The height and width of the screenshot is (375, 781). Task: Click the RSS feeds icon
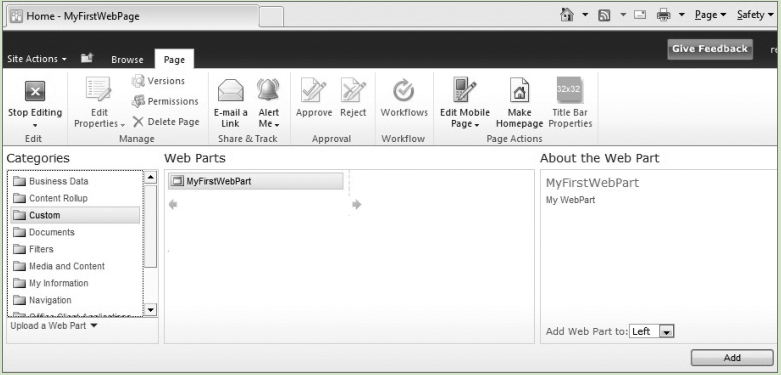604,15
